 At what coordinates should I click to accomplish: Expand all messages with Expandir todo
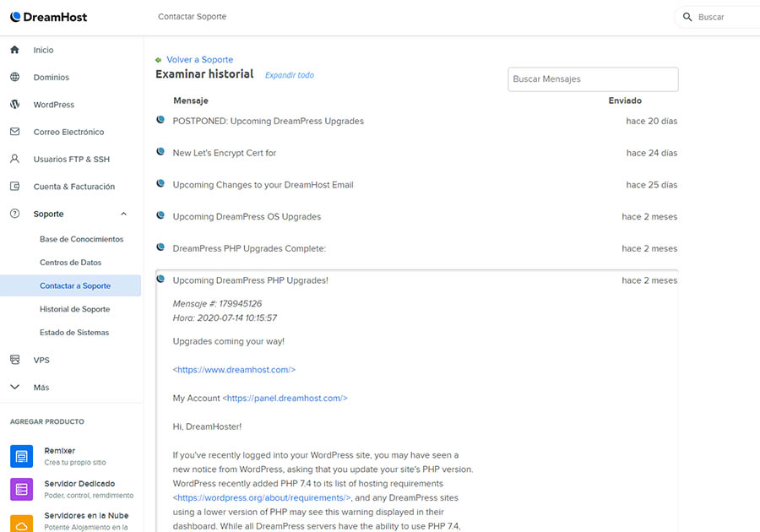(x=289, y=75)
